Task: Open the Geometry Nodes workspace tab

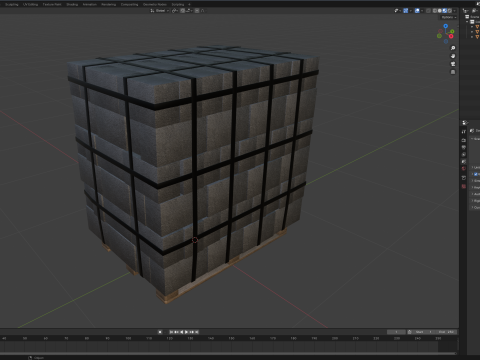Action: click(x=155, y=4)
